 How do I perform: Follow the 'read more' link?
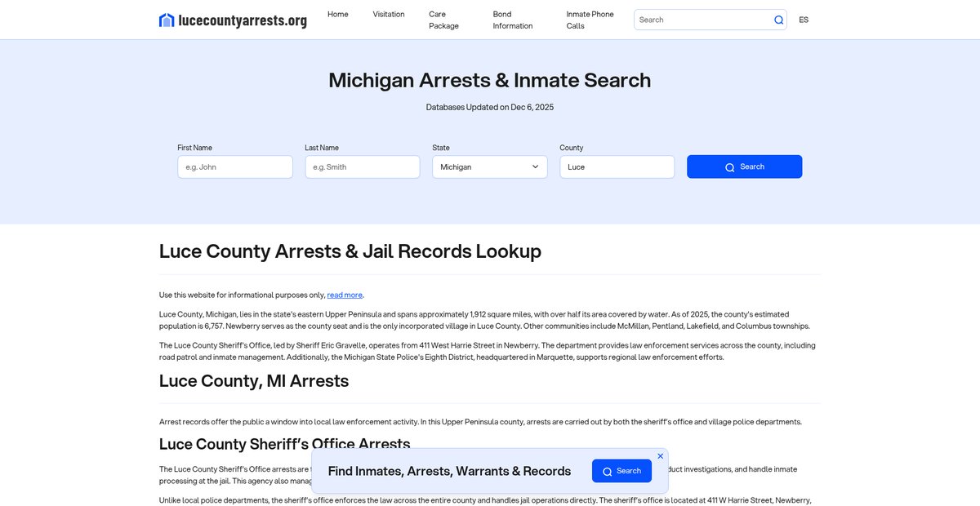coord(345,295)
